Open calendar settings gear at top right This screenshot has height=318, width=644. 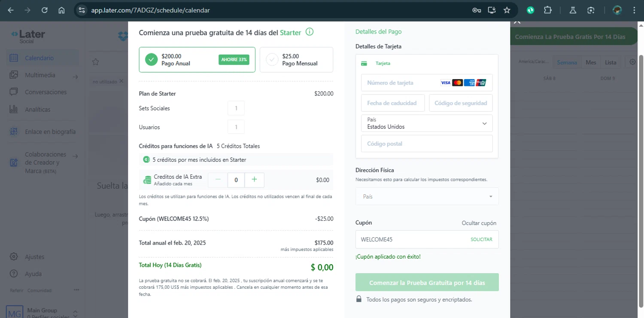[x=632, y=62]
